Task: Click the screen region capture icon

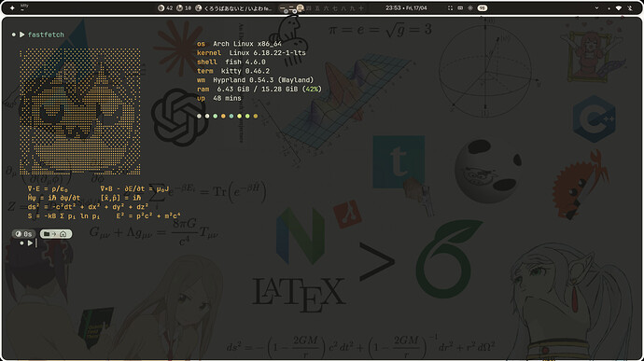Action: click(450, 7)
